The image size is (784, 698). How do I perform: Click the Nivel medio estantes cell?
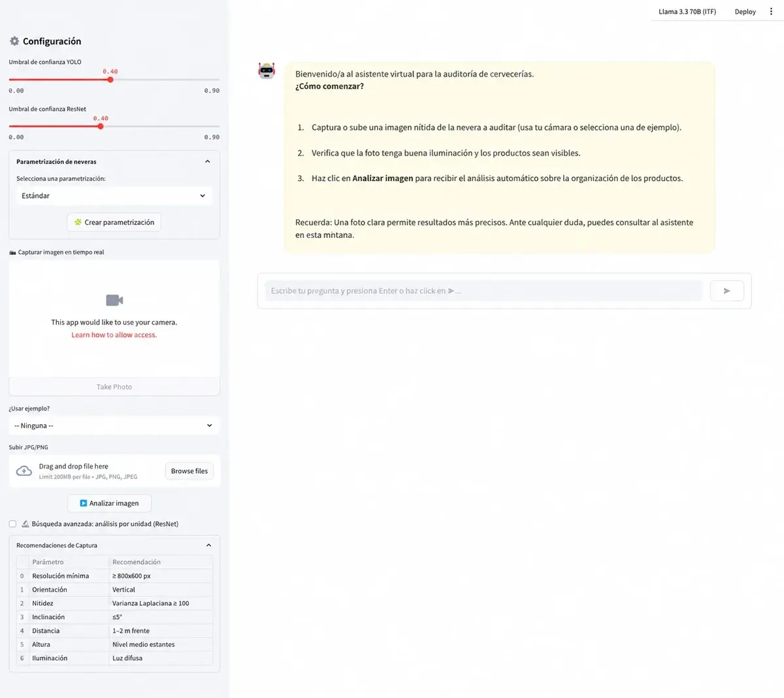[x=161, y=644]
